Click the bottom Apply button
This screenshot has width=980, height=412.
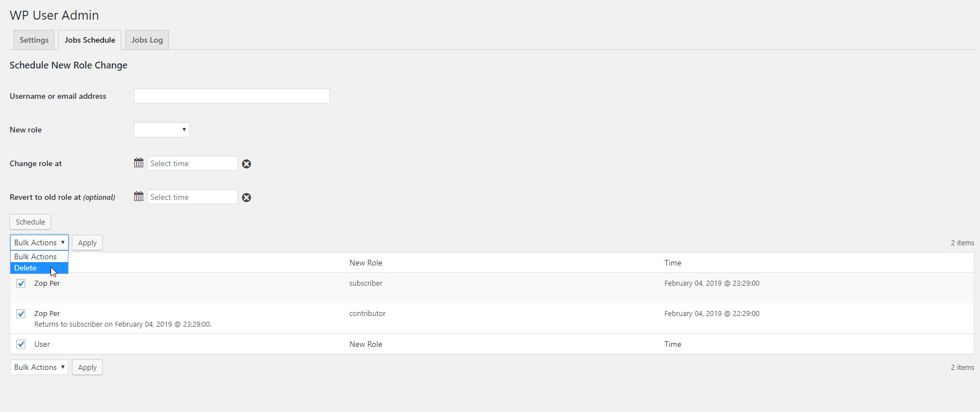click(87, 367)
